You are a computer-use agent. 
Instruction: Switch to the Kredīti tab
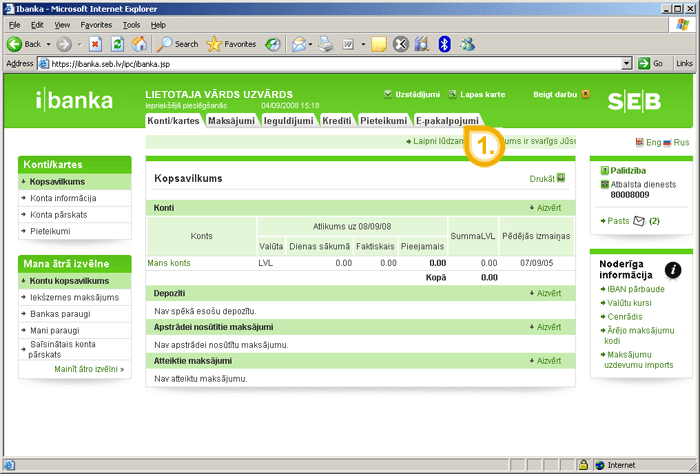click(337, 121)
